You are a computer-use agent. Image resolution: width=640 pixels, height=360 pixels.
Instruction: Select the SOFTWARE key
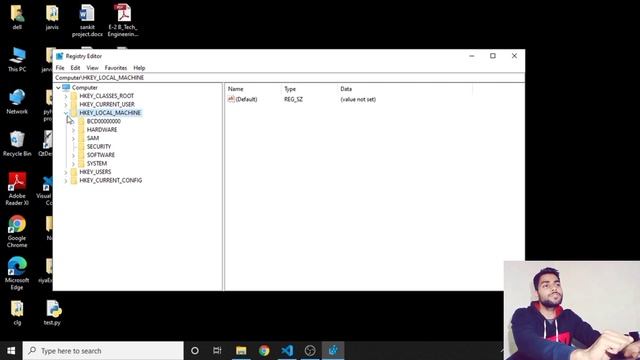[100, 155]
